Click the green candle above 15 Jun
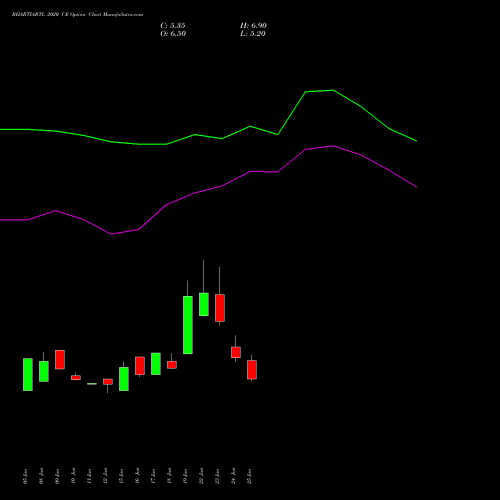500x500 pixels. (124, 379)
